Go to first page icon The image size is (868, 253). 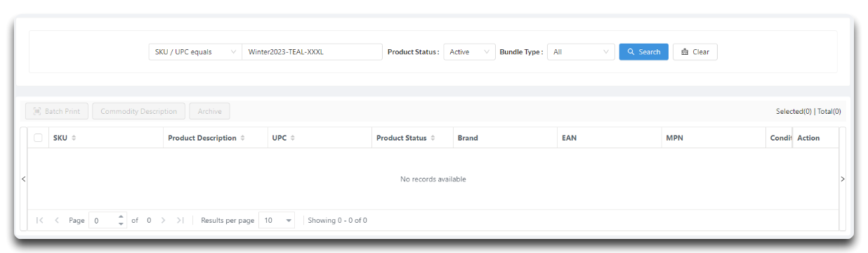[x=40, y=221]
